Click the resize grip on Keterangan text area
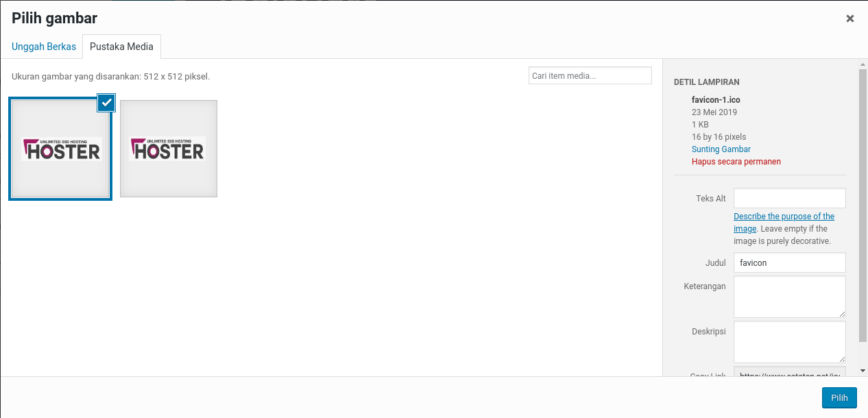This screenshot has height=418, width=868. tap(842, 314)
